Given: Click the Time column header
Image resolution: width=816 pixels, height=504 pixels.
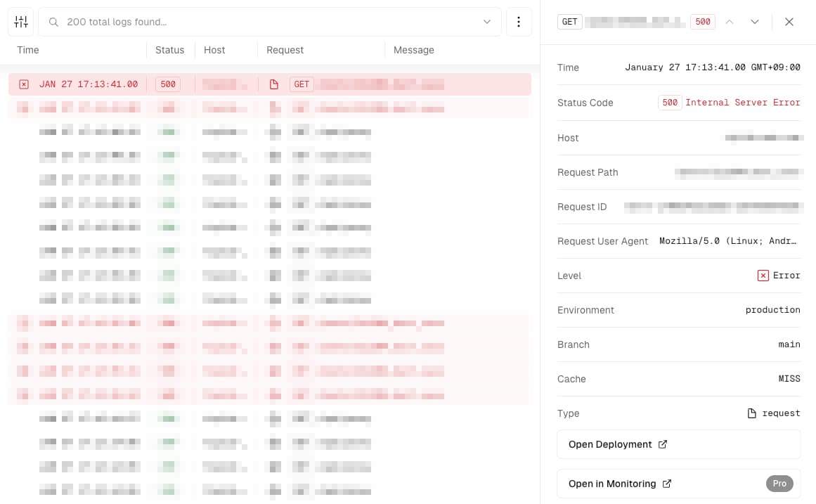Looking at the screenshot, I should [x=28, y=50].
